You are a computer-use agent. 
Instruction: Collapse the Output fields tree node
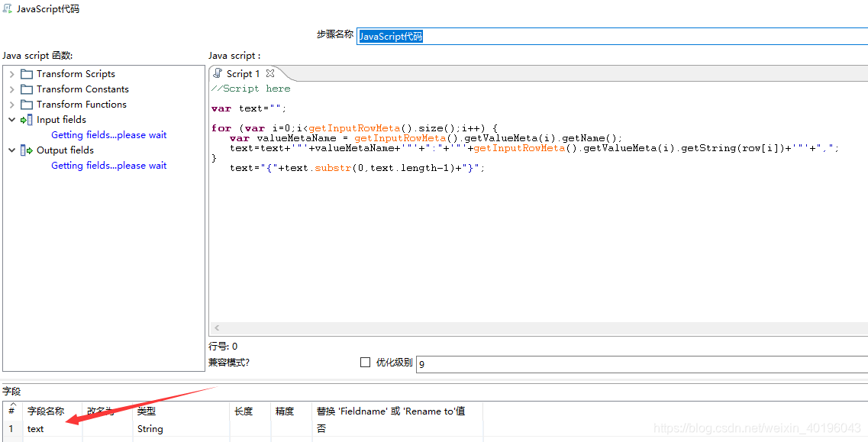(x=12, y=150)
